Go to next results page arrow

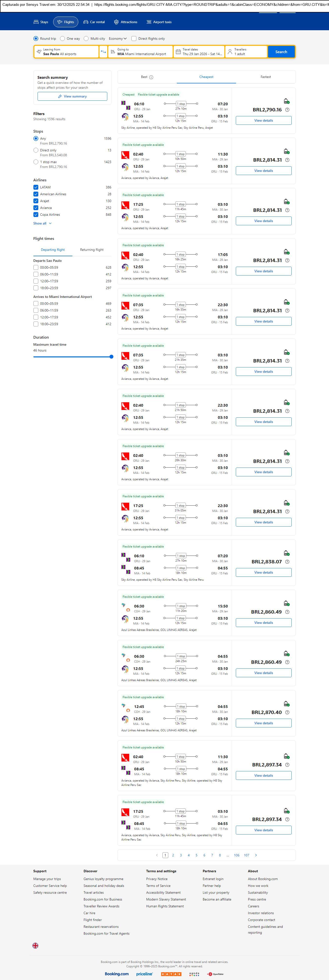click(256, 855)
